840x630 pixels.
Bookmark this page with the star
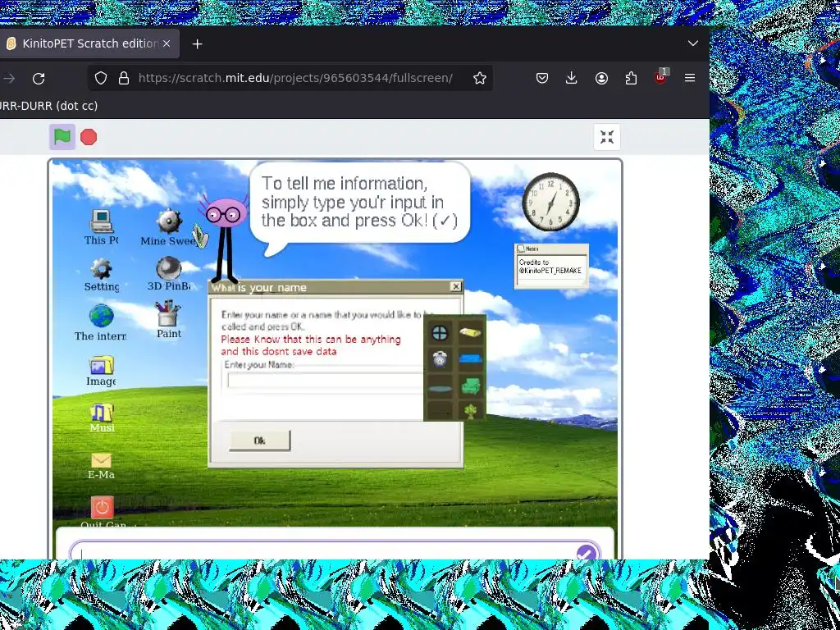[x=479, y=78]
